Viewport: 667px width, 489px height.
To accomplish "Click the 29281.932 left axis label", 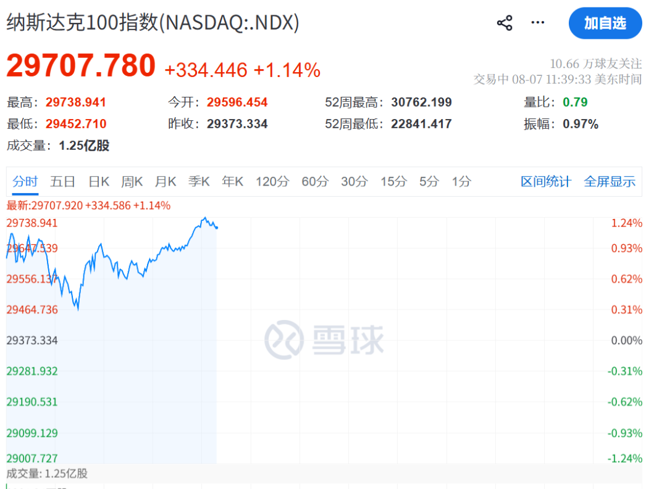I will (x=32, y=371).
